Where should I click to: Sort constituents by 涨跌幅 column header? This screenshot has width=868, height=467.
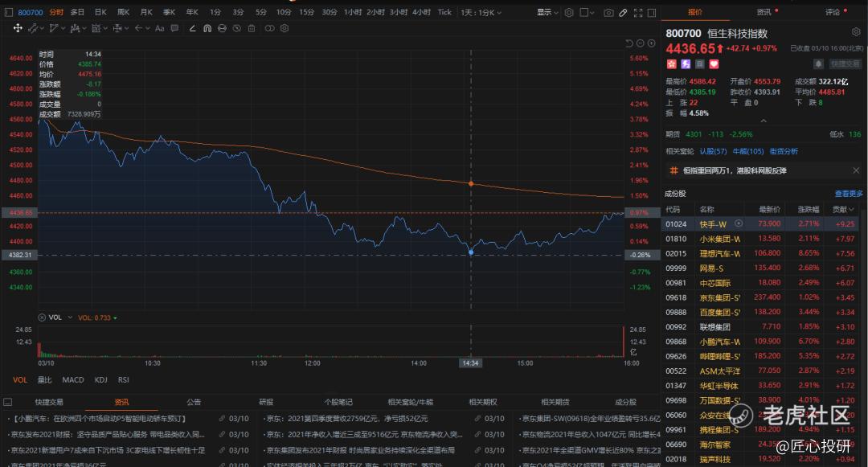click(809, 209)
